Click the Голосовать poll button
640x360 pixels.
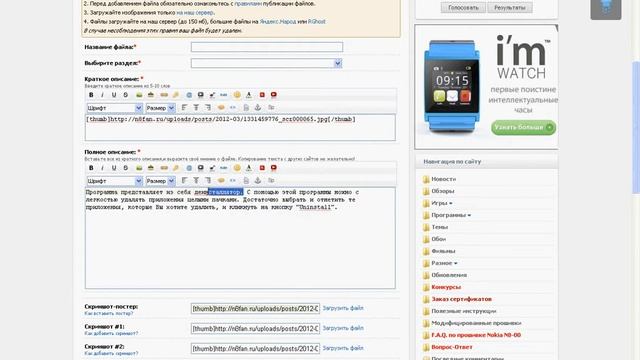pos(463,7)
